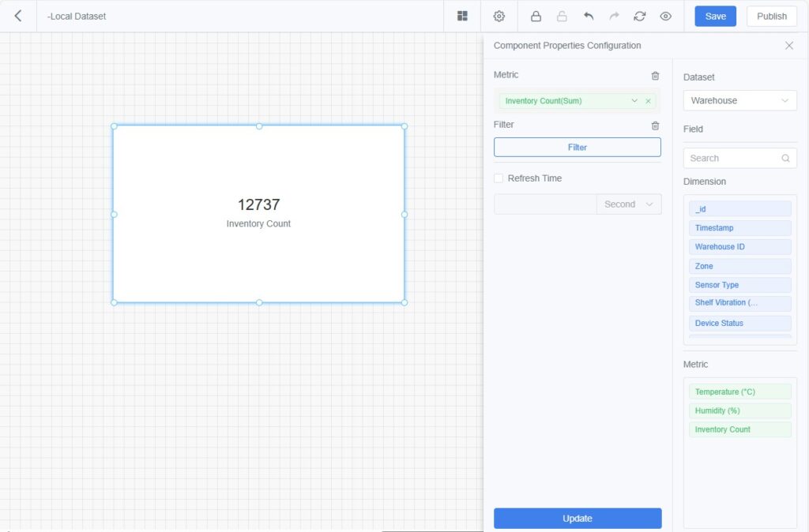Click the undo arrow icon
This screenshot has width=809, height=532.
pyautogui.click(x=589, y=16)
